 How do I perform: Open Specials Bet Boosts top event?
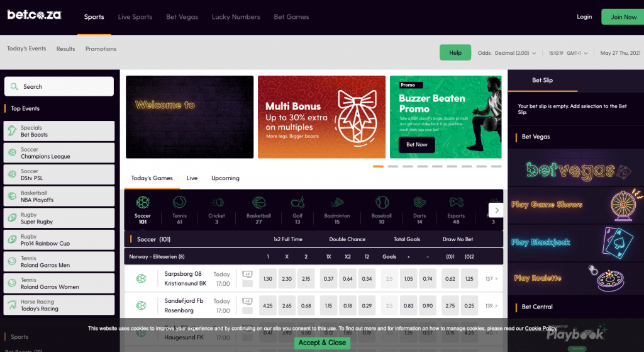point(59,131)
